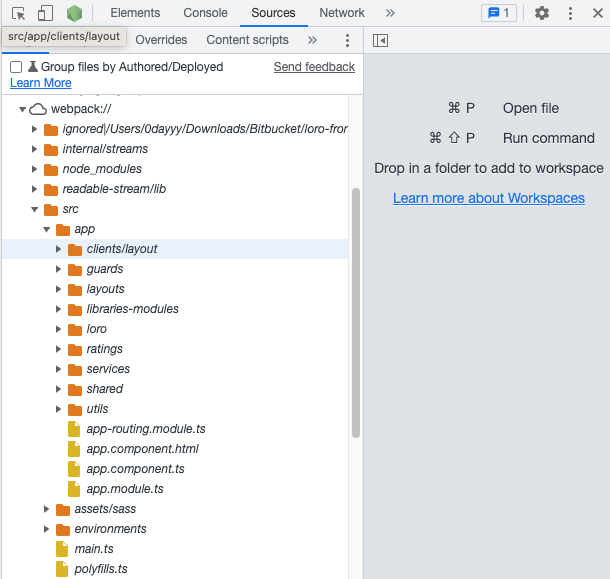Open the Content scripts tab

point(247,40)
